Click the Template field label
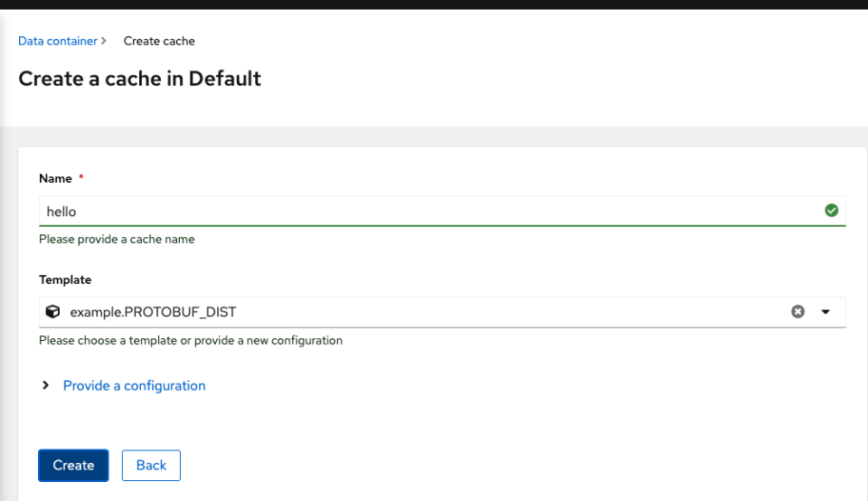This screenshot has width=868, height=501. coord(65,279)
